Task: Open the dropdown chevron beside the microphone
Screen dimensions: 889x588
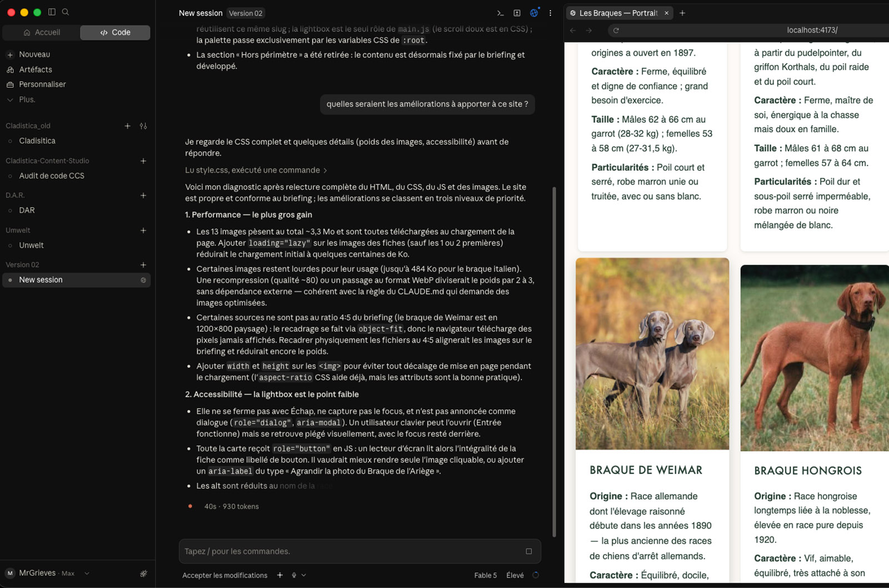Action: coord(303,575)
